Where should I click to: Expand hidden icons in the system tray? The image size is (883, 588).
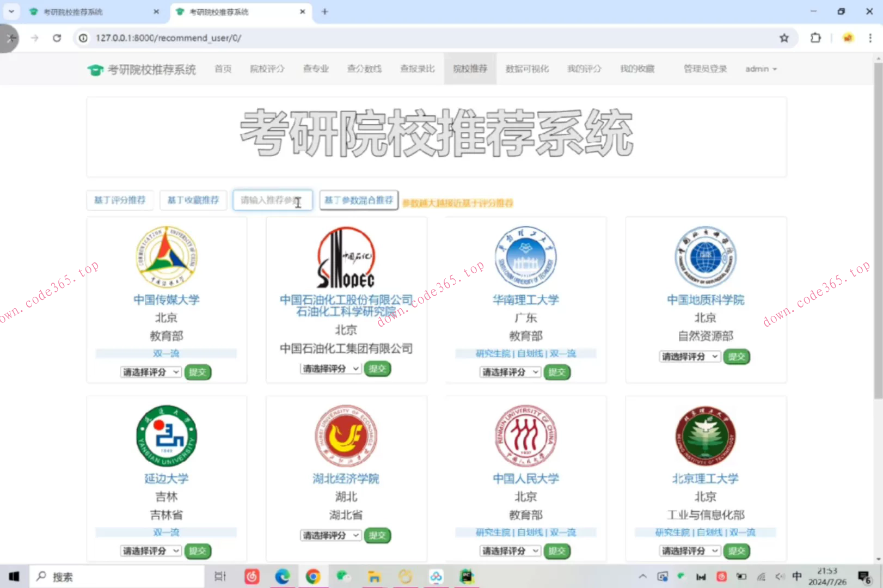pyautogui.click(x=643, y=576)
